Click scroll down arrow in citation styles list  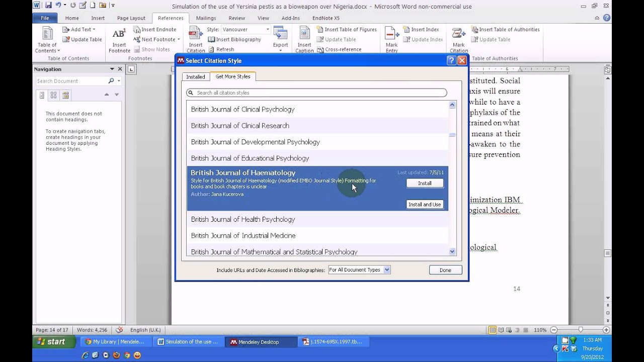pos(452,251)
